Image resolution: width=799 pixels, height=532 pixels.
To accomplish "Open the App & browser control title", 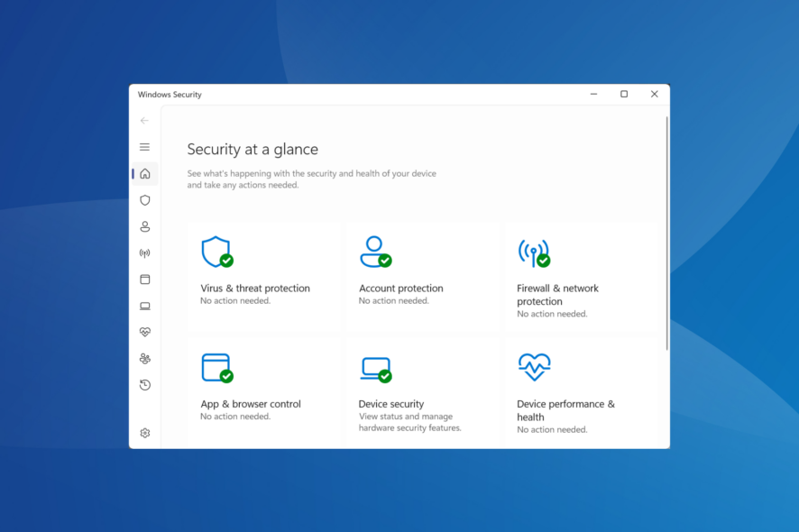I will pos(250,404).
